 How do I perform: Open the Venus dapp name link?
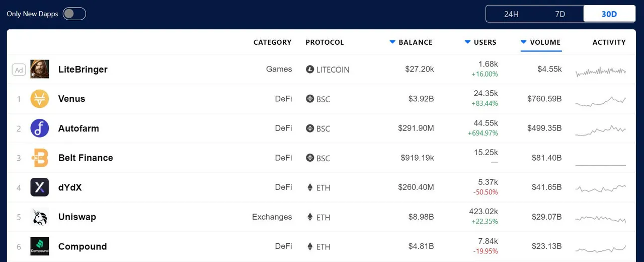pyautogui.click(x=71, y=99)
